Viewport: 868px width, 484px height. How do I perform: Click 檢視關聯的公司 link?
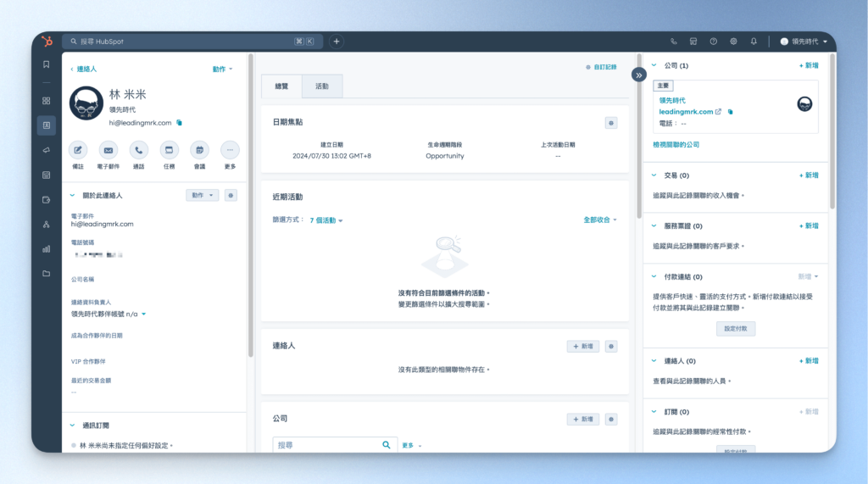coord(676,145)
